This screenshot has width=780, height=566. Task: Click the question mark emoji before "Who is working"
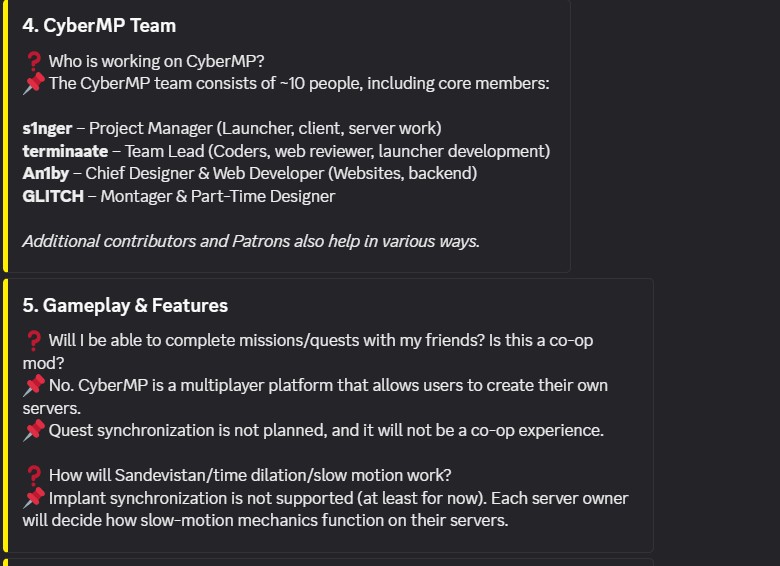coord(33,61)
